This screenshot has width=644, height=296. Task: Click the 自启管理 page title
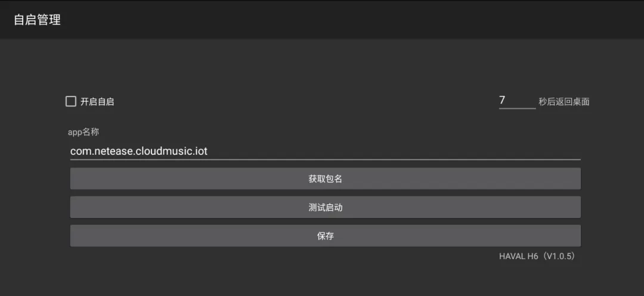pyautogui.click(x=38, y=20)
